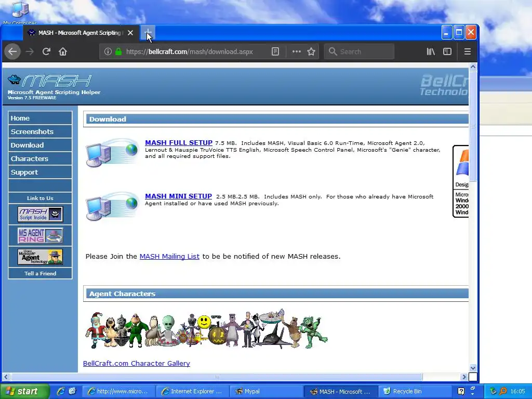Click the MASH logo in the page header
The height and width of the screenshot is (399, 532).
point(49,81)
